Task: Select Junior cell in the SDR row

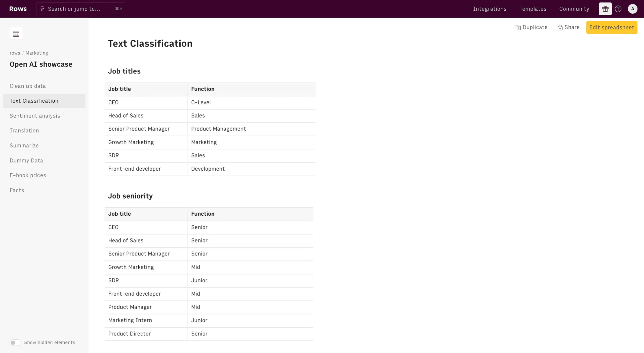Action: point(250,281)
